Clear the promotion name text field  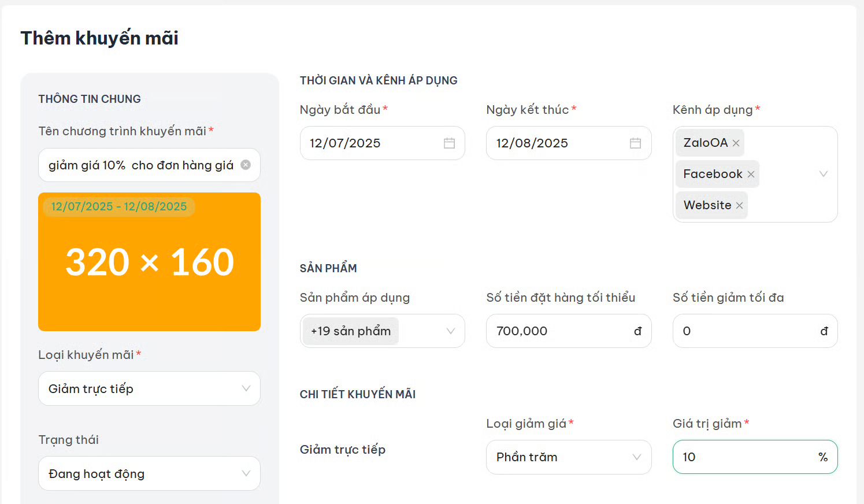point(246,165)
